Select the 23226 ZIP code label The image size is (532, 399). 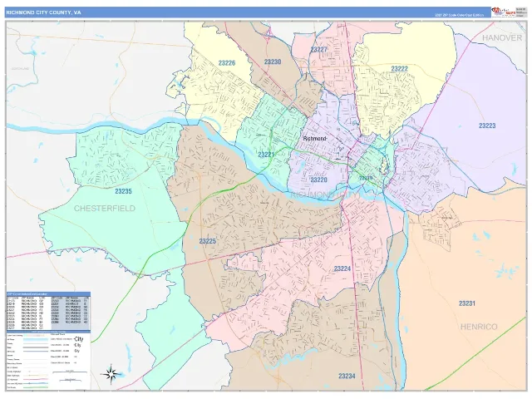227,63
